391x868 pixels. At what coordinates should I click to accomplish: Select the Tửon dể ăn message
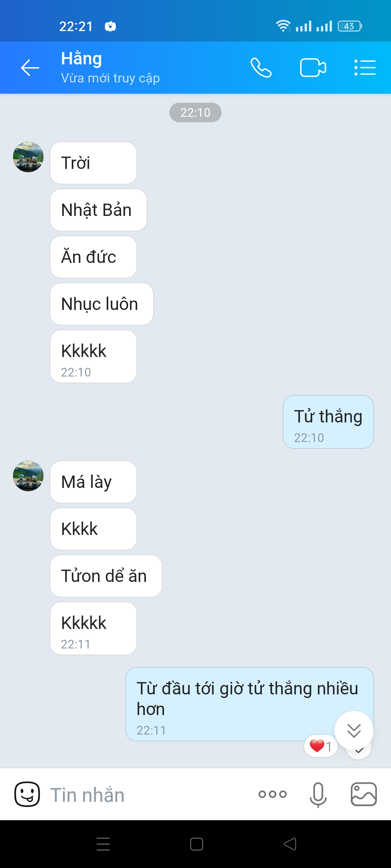tap(106, 576)
